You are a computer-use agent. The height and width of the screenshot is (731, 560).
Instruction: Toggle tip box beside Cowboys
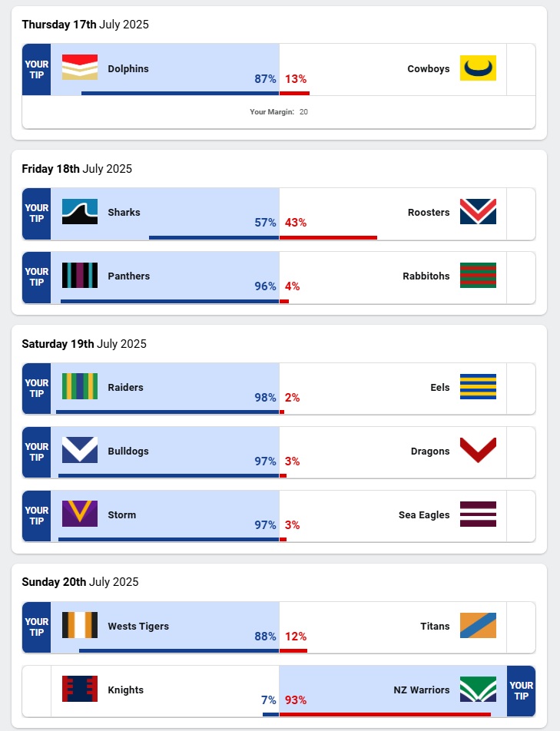(521, 69)
